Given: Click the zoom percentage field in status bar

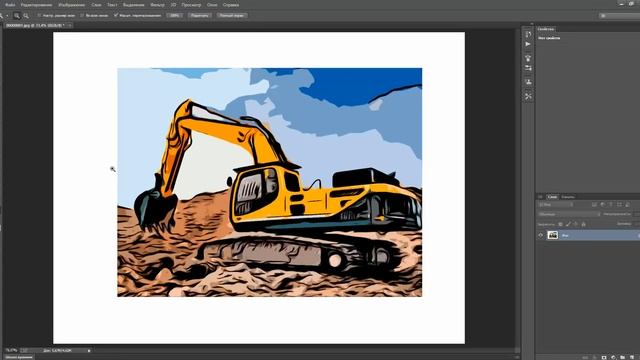Looking at the screenshot, I should (x=11, y=350).
